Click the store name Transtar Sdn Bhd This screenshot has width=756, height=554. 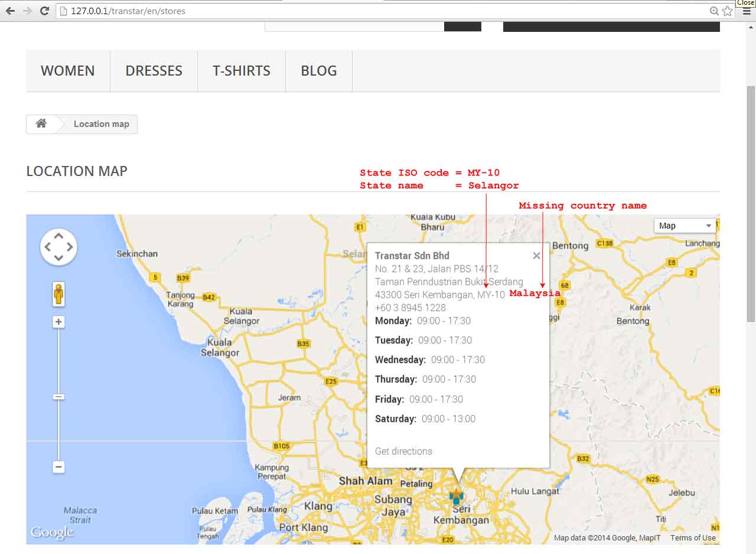click(412, 256)
